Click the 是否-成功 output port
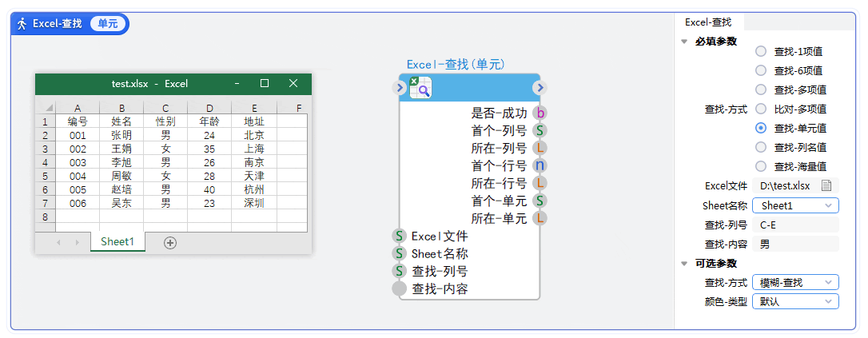Image resolution: width=868 pixels, height=338 pixels. [540, 113]
